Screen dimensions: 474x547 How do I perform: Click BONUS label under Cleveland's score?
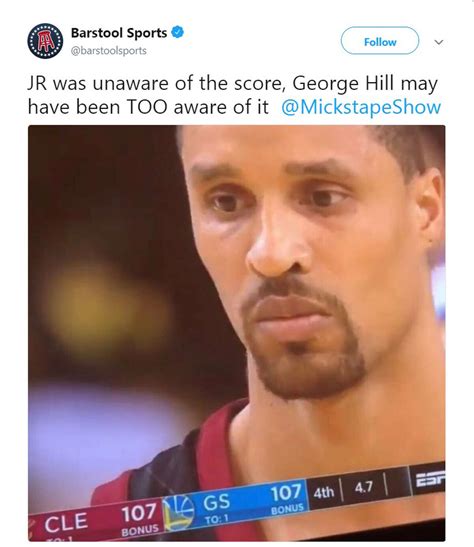(140, 530)
